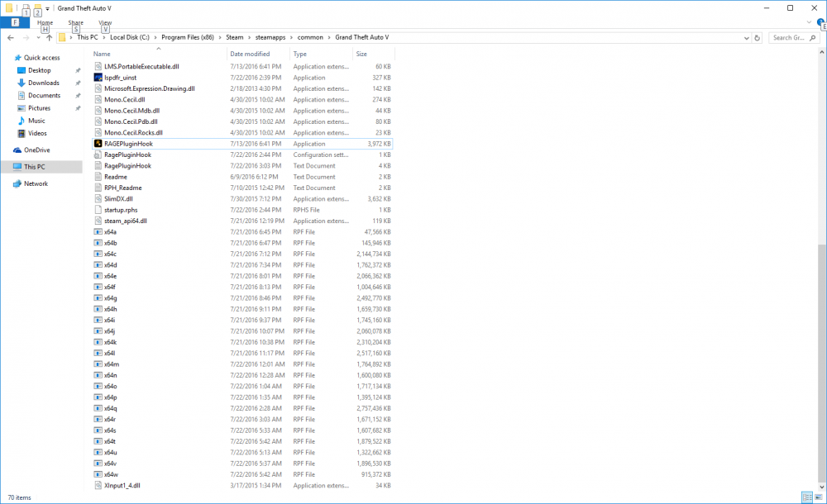The width and height of the screenshot is (827, 504).
Task: Open the View ribbon tab
Action: 105,22
